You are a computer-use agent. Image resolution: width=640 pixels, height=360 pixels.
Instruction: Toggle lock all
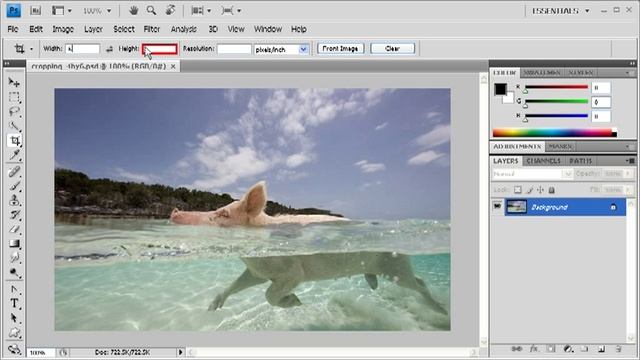[x=551, y=190]
